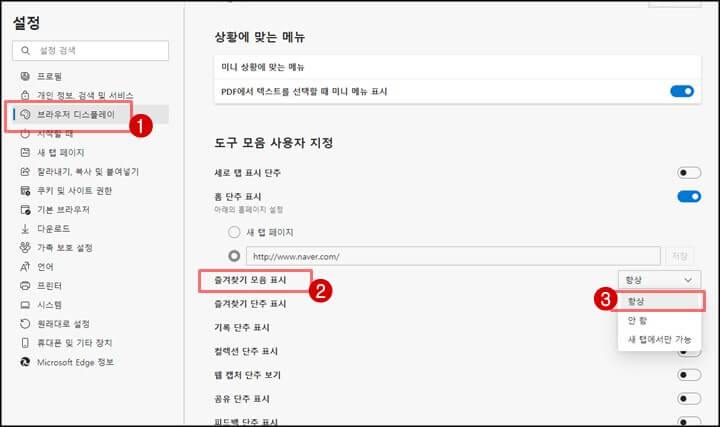This screenshot has width=720, height=427.
Task: Disable 홈 단추 표시 toggle
Action: click(689, 197)
